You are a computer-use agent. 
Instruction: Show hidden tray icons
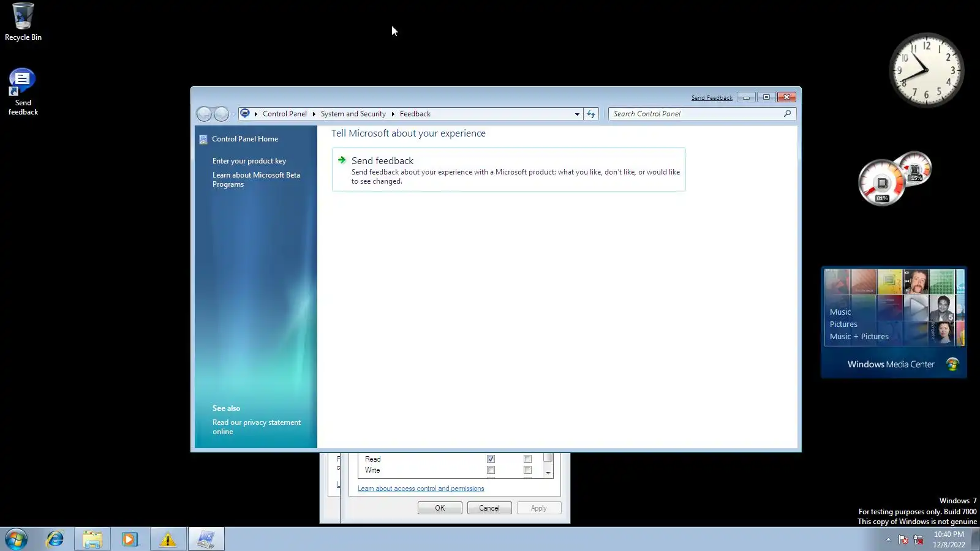888,539
